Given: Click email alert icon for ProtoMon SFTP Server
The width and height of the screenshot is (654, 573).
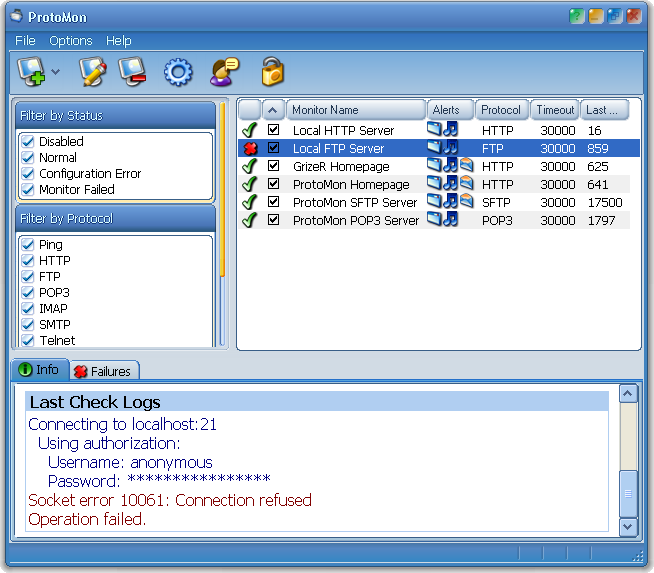Looking at the screenshot, I should [x=467, y=201].
